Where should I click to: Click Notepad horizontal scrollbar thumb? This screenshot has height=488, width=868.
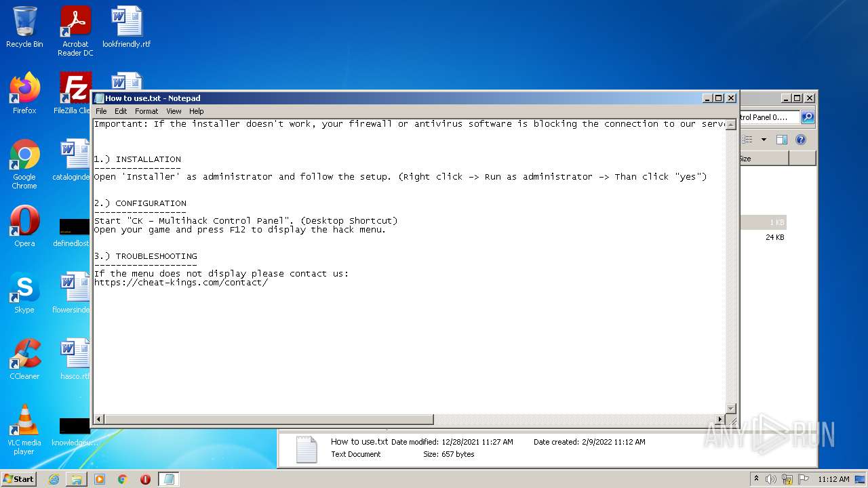269,420
